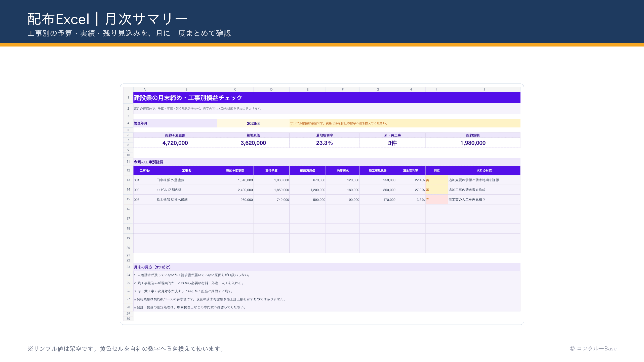Screen dimensions: 644x362
Task: Click the 工事名 header cell
Action: (x=186, y=170)
